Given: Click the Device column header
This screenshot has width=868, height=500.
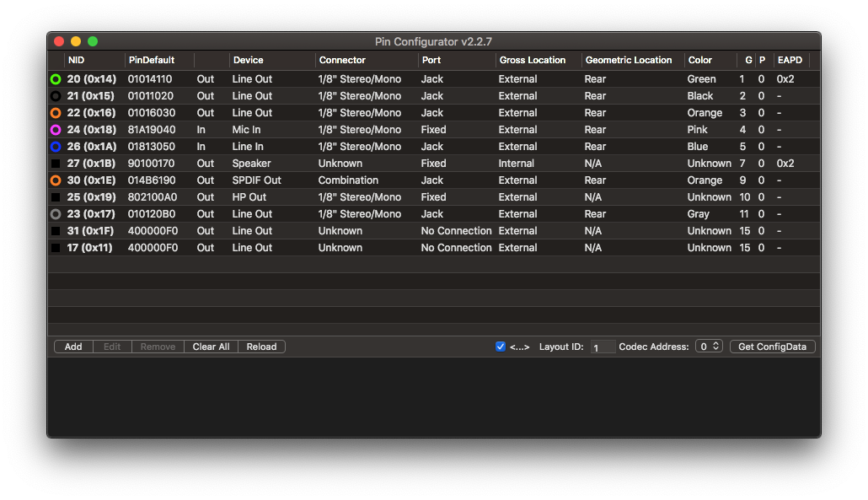Looking at the screenshot, I should [271, 61].
